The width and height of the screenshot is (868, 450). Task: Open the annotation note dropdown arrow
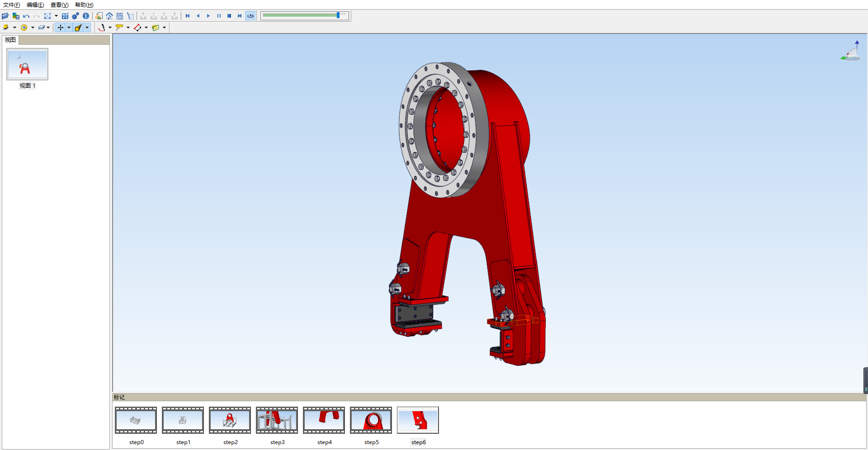[x=128, y=28]
